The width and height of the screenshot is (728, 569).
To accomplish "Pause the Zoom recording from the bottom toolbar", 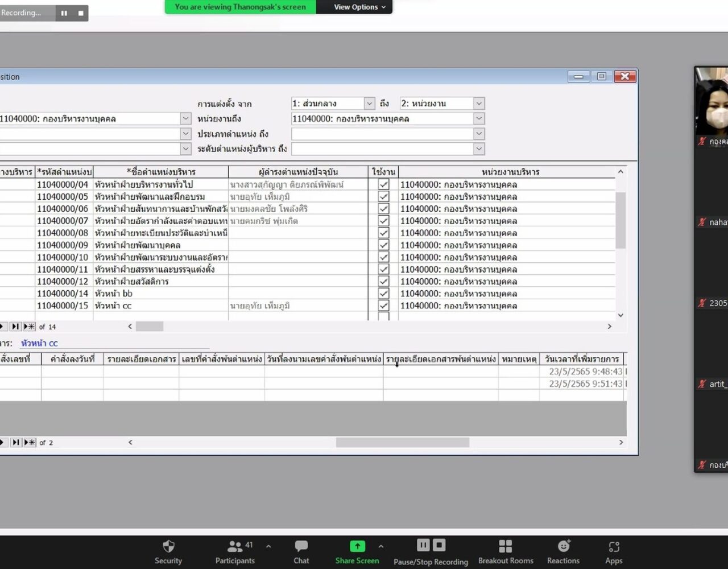I will pyautogui.click(x=423, y=545).
